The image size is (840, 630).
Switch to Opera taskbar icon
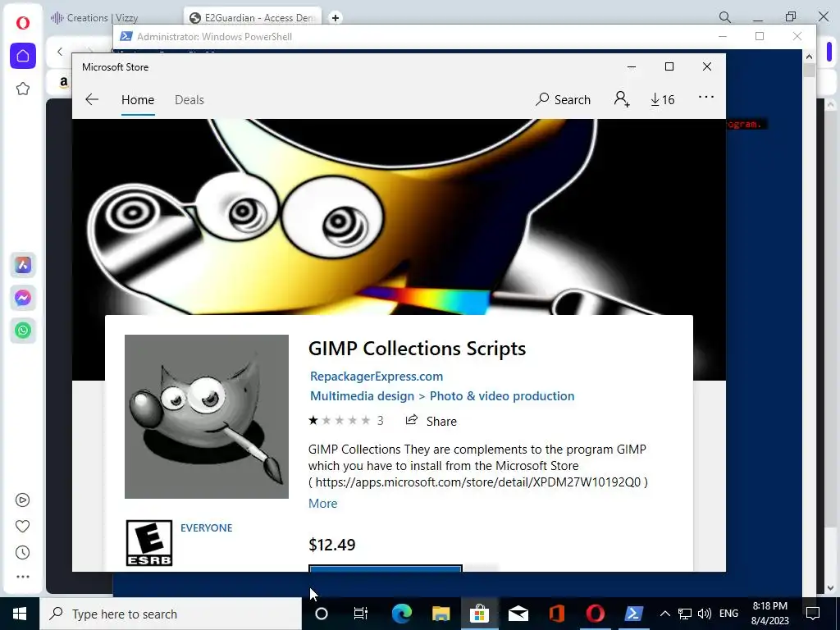click(596, 614)
